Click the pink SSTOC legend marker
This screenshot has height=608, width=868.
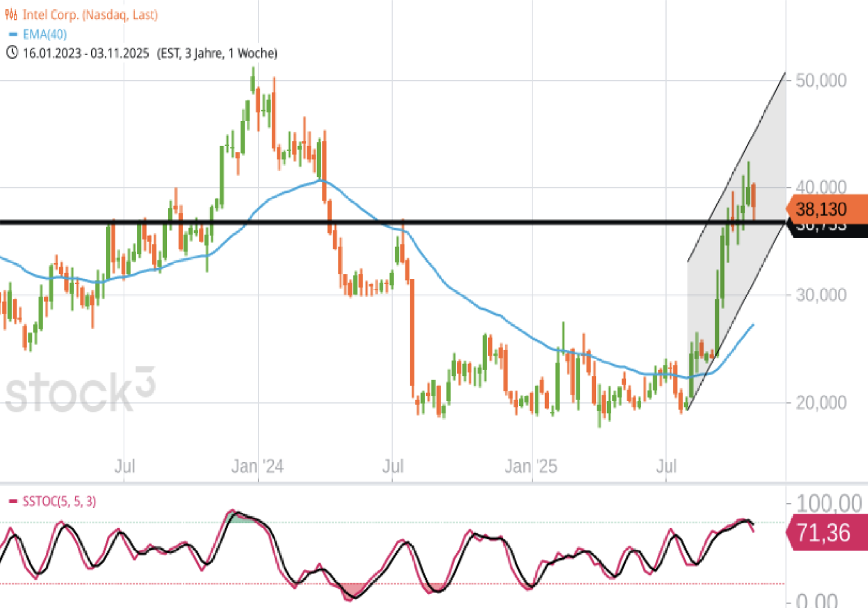pos(13,501)
